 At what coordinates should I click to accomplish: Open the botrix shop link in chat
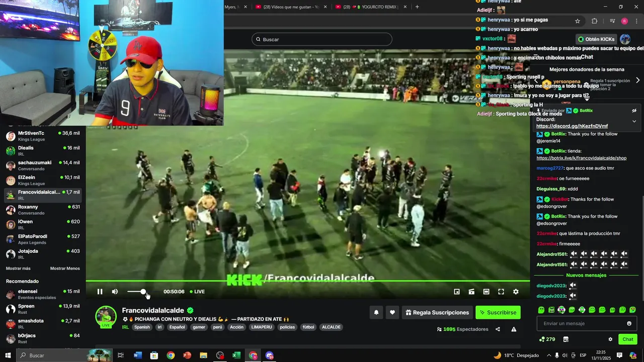[582, 158]
